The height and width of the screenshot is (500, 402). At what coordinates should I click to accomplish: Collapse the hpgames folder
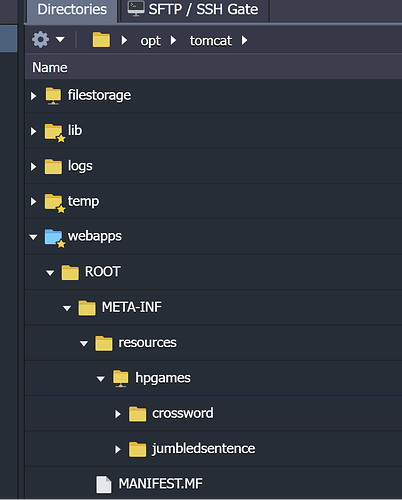(x=101, y=379)
